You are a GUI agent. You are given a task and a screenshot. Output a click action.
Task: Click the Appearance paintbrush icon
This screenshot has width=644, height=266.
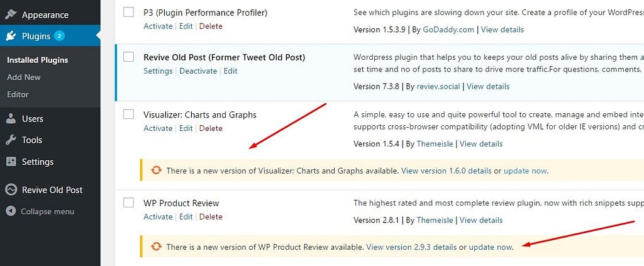[x=11, y=14]
